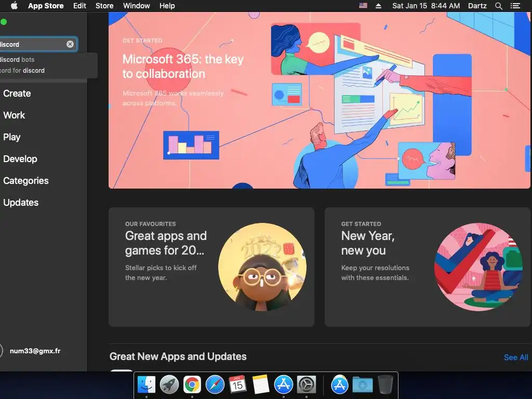The height and width of the screenshot is (399, 532).
Task: Open the Create sidebar section
Action: coord(17,94)
